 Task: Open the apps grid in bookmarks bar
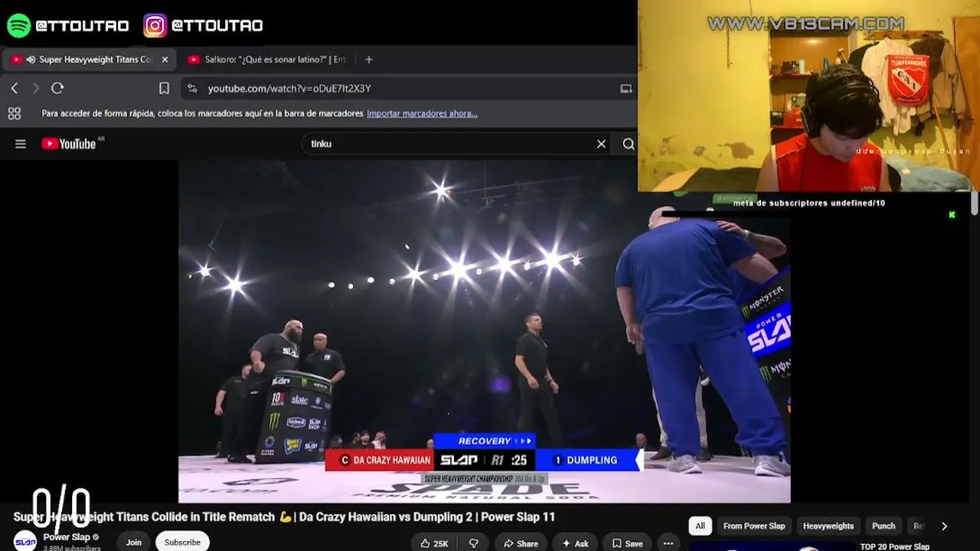[15, 113]
